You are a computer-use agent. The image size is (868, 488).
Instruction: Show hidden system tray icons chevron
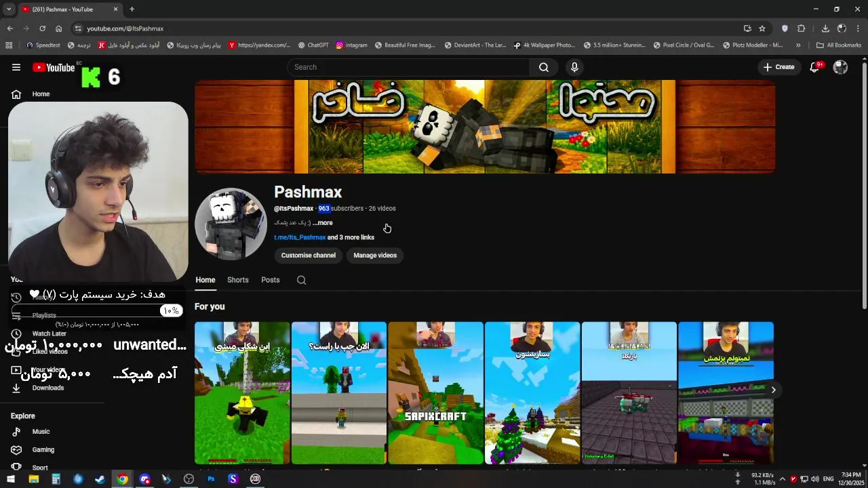coord(782,479)
